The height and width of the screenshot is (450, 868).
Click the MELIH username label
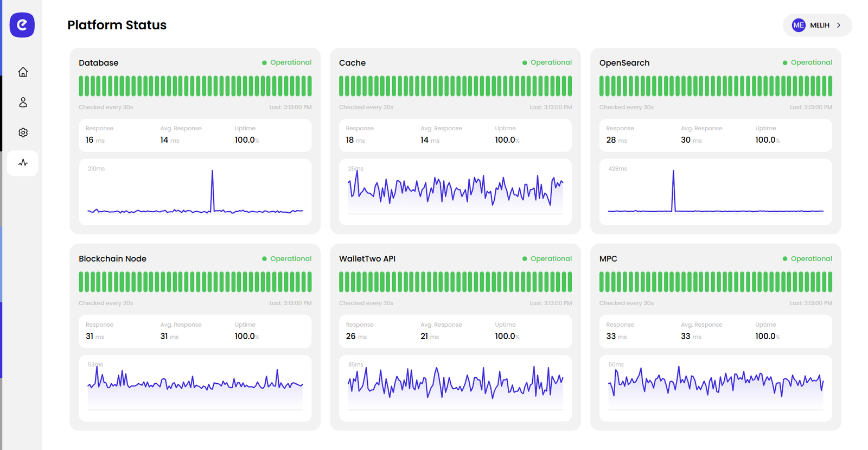point(820,25)
